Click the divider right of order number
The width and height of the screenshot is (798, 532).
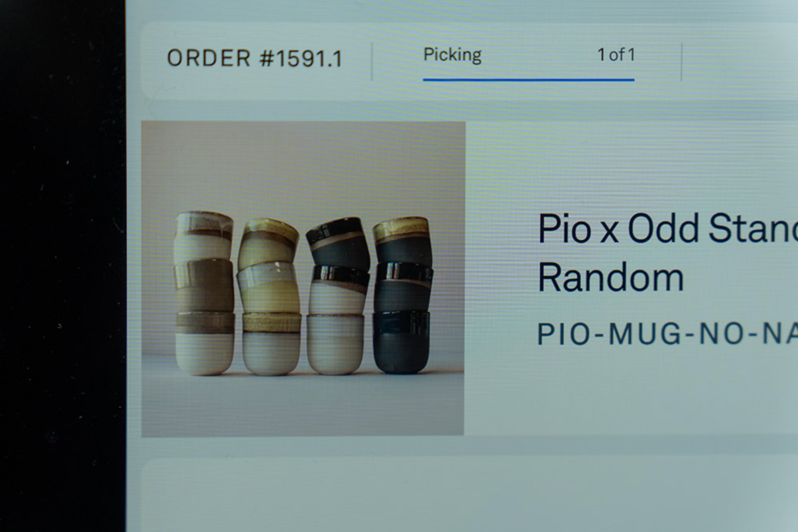coord(372,62)
